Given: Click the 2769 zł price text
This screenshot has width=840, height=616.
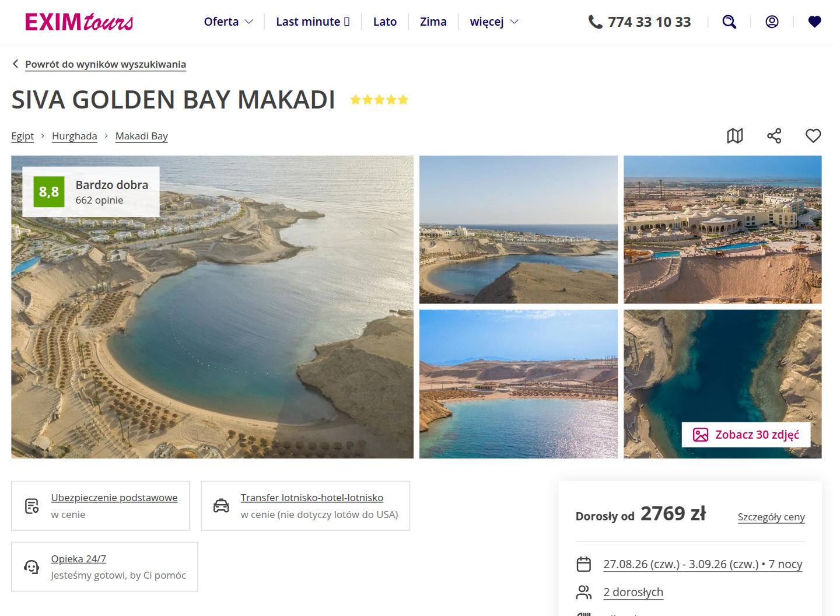Looking at the screenshot, I should coord(673,514).
